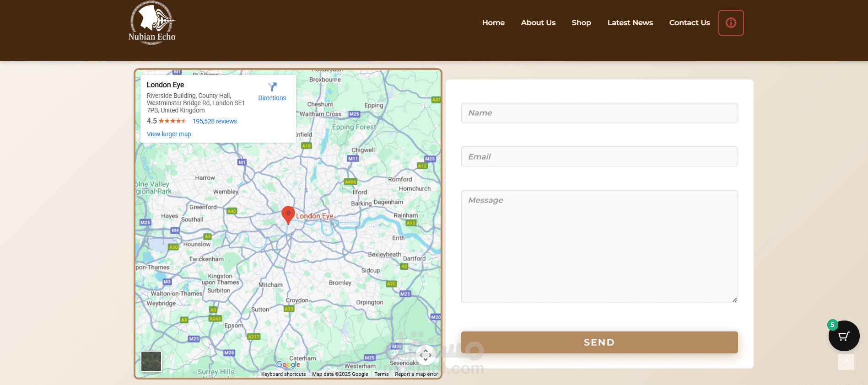Open Contact Us menu item

[690, 22]
